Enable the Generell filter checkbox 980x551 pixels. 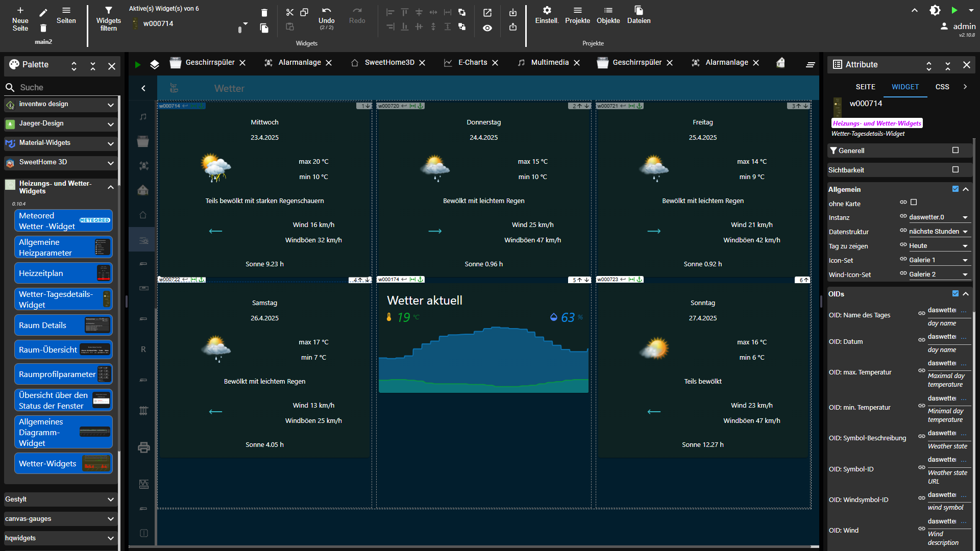click(x=955, y=150)
